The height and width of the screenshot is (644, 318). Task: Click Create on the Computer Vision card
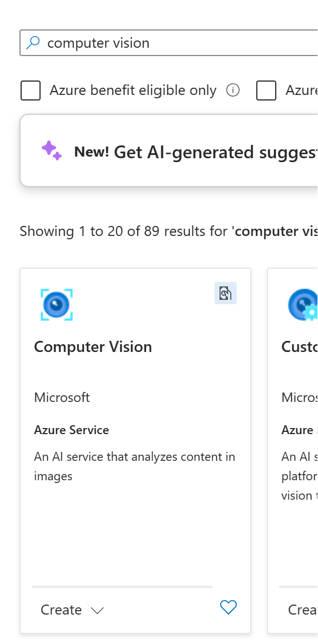61,610
